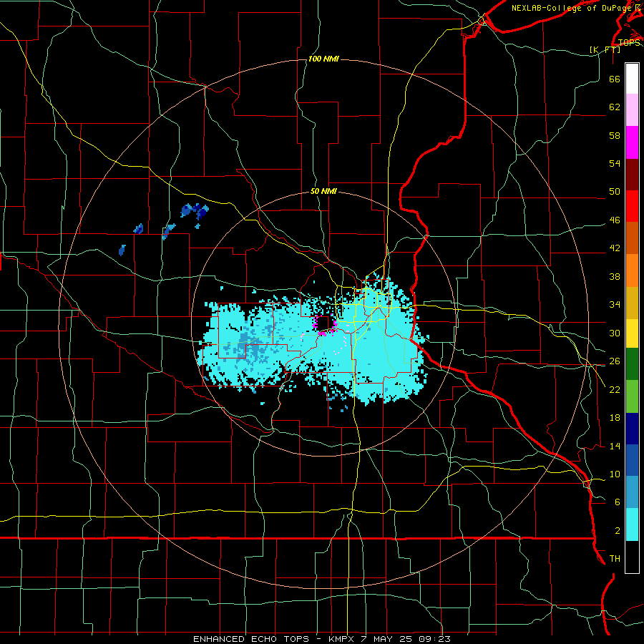Click the '09:23' timestamp in the caption
The width and height of the screenshot is (644, 644).
tap(434, 639)
